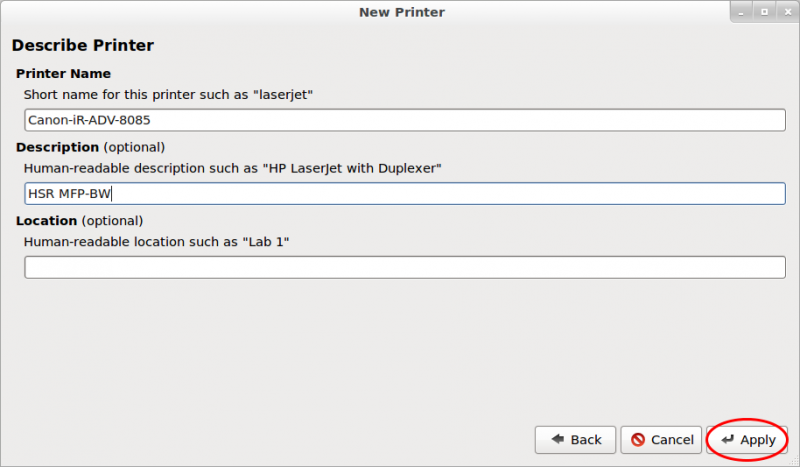Apply the printer description settings

(x=747, y=440)
